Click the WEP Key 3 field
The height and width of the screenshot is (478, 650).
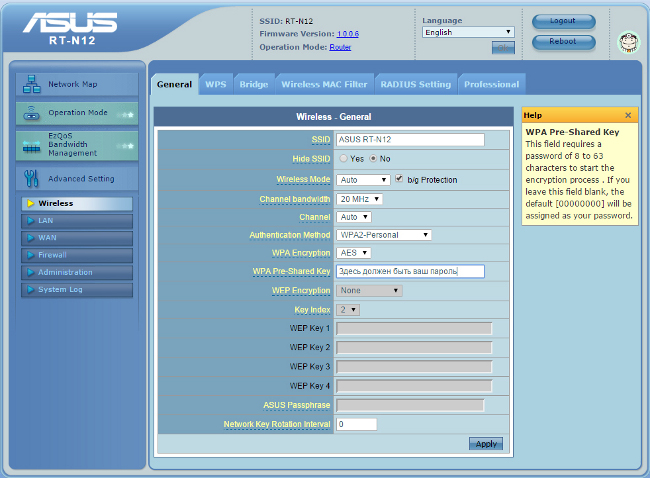414,367
